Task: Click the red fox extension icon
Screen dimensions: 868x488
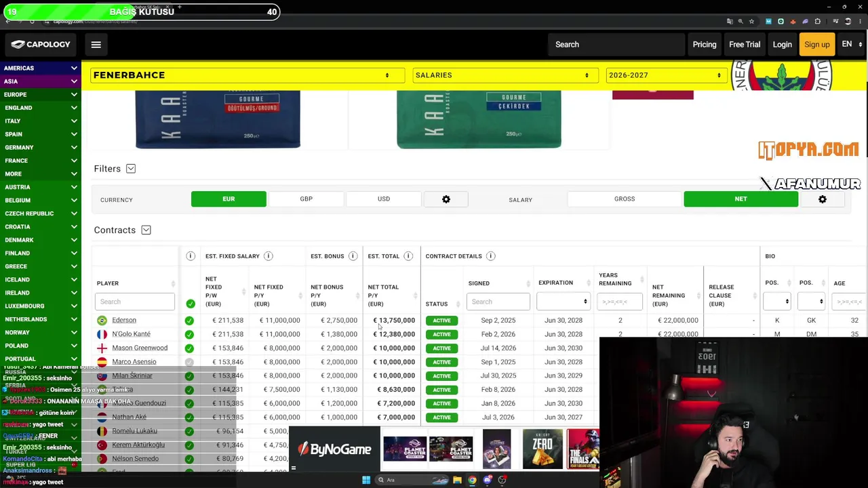Action: pos(793,22)
